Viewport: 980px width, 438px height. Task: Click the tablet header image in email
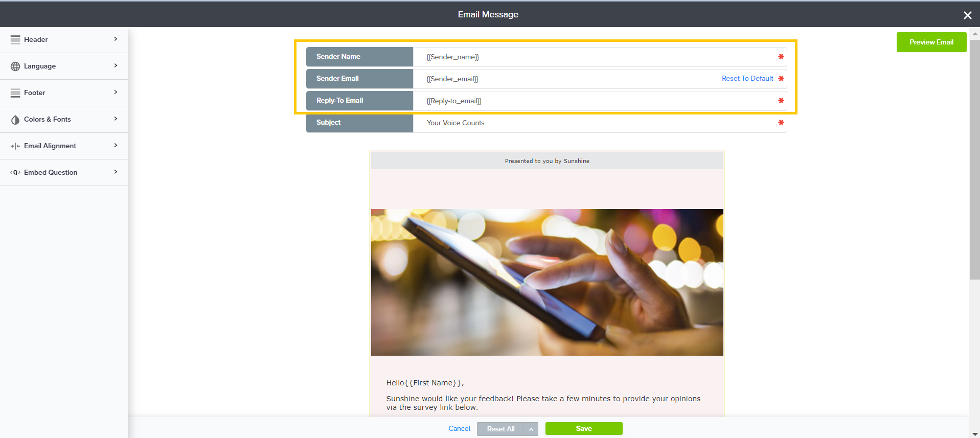point(547,282)
